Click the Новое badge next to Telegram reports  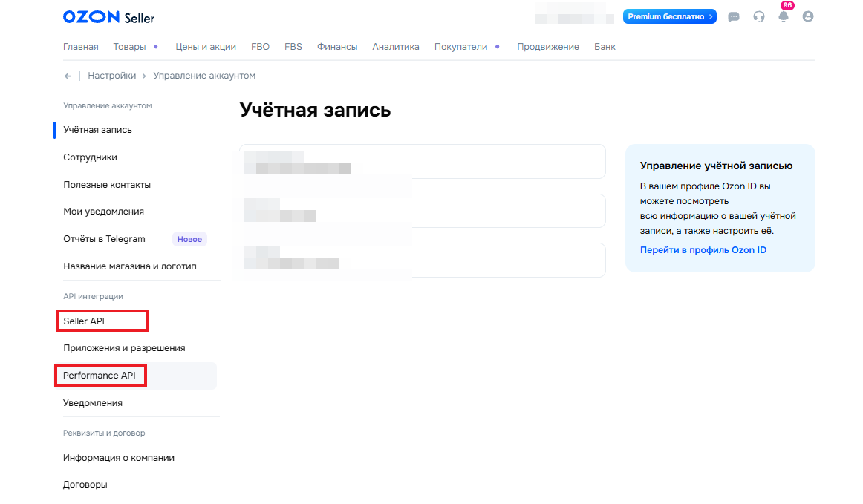pyautogui.click(x=189, y=239)
